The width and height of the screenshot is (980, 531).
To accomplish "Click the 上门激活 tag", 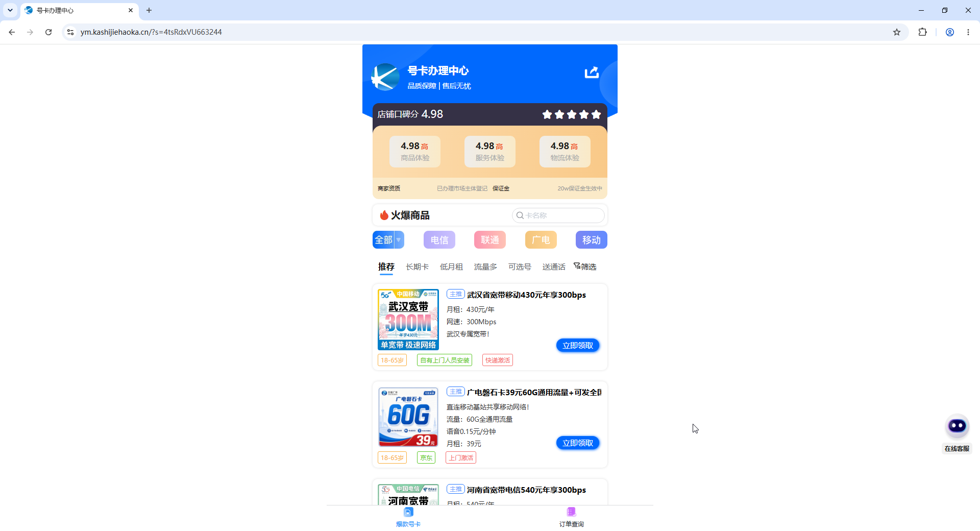I will (461, 458).
